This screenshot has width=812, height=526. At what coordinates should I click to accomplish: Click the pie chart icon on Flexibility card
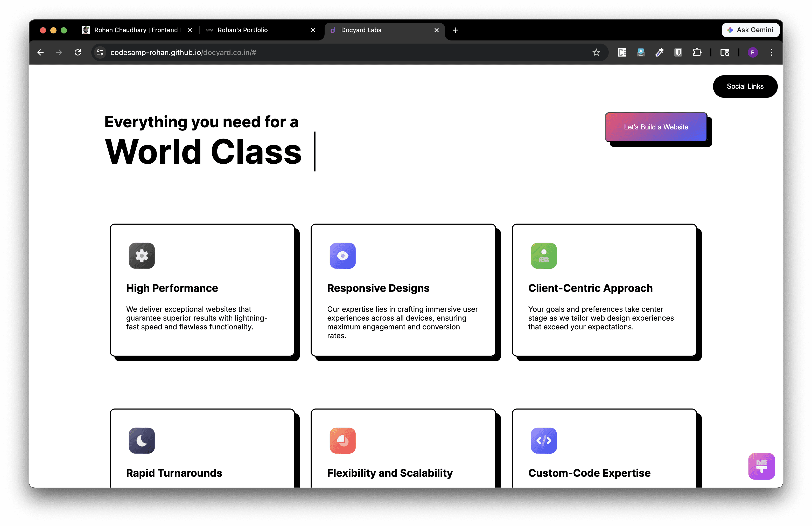coord(342,441)
